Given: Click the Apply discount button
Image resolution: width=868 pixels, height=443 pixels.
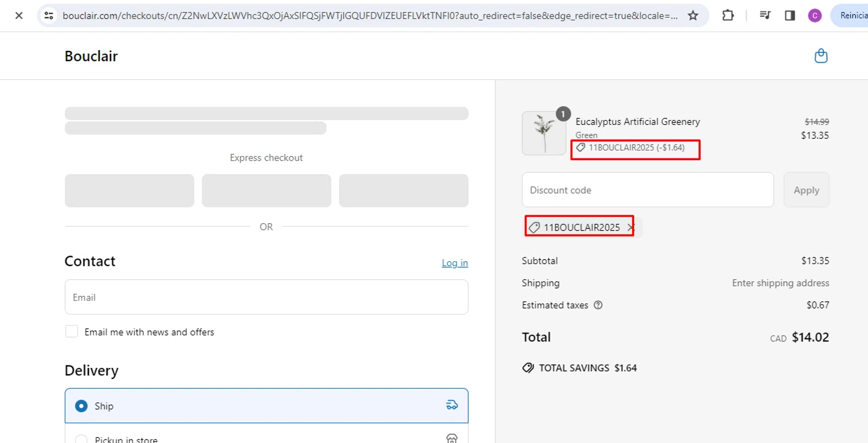Looking at the screenshot, I should 806,190.
